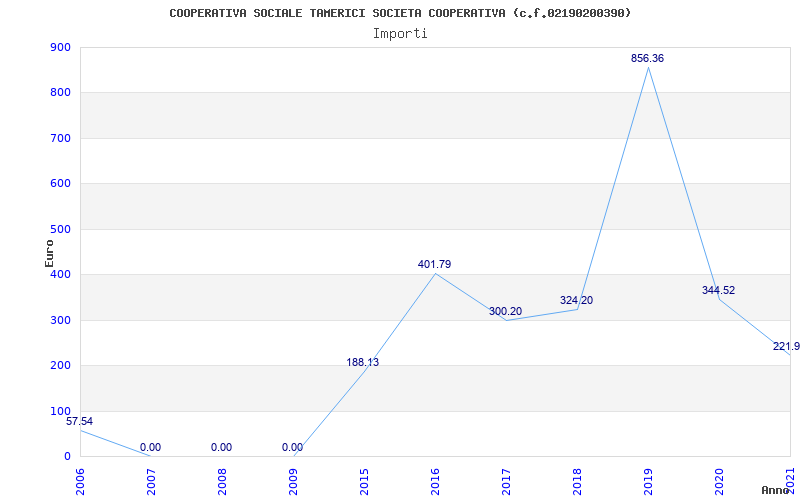Click the line point at 2016
The image size is (800, 500).
(x=435, y=274)
